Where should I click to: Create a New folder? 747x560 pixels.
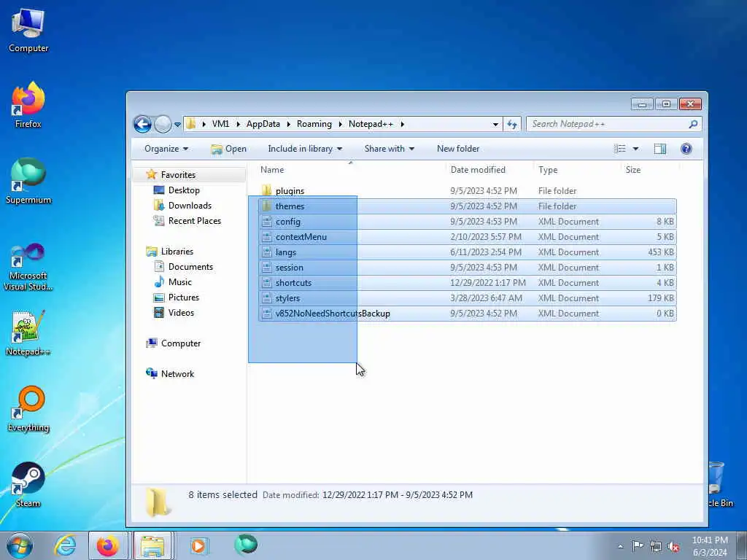pos(458,149)
